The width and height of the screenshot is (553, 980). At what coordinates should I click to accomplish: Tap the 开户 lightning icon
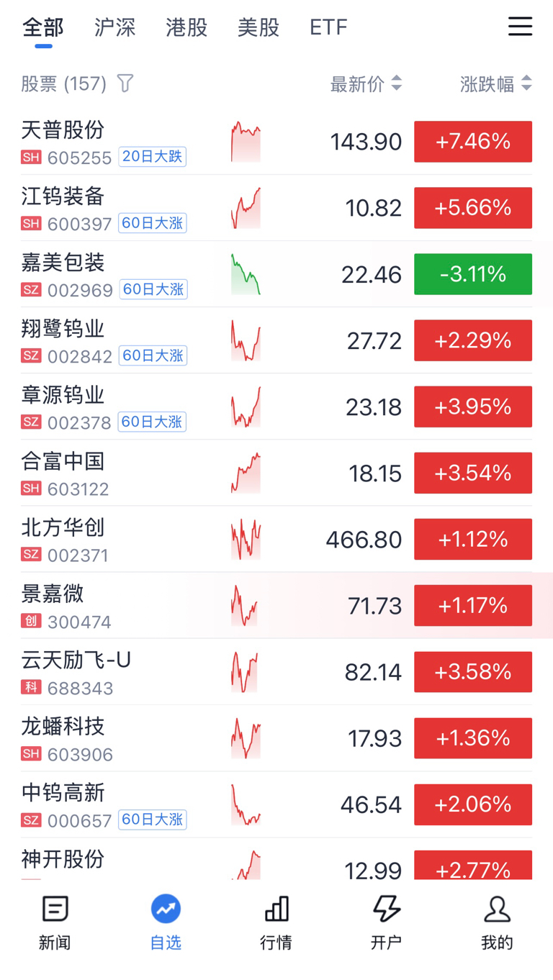click(x=387, y=909)
